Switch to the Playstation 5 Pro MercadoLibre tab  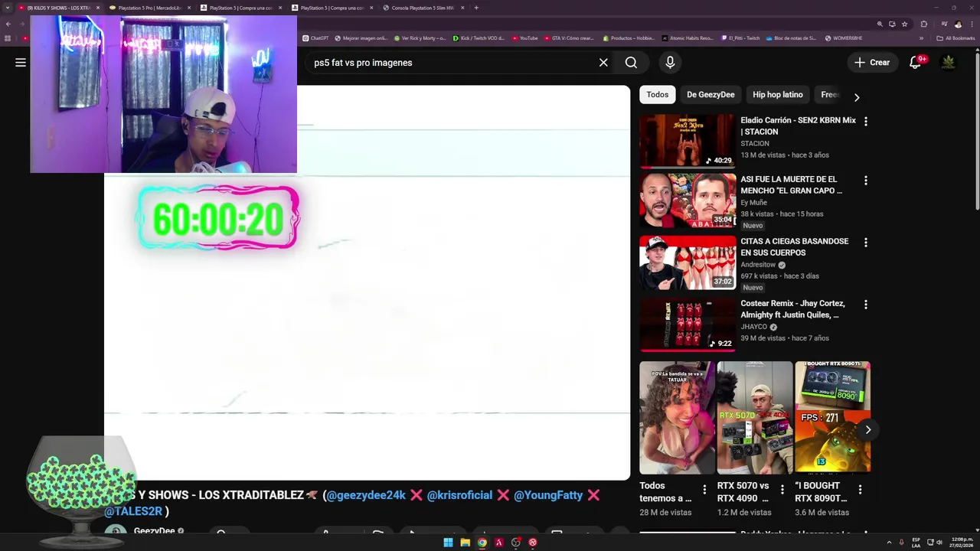point(149,8)
